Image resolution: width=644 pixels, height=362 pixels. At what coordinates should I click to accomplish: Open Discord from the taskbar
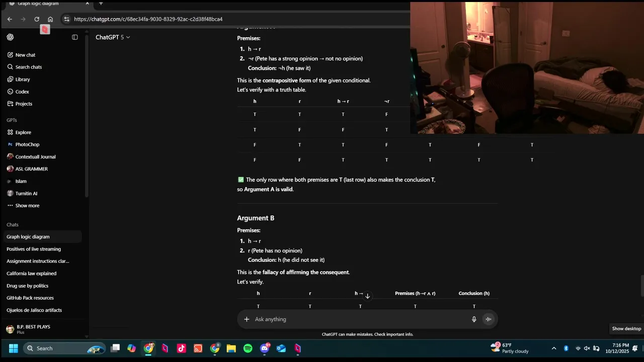tap(265, 348)
